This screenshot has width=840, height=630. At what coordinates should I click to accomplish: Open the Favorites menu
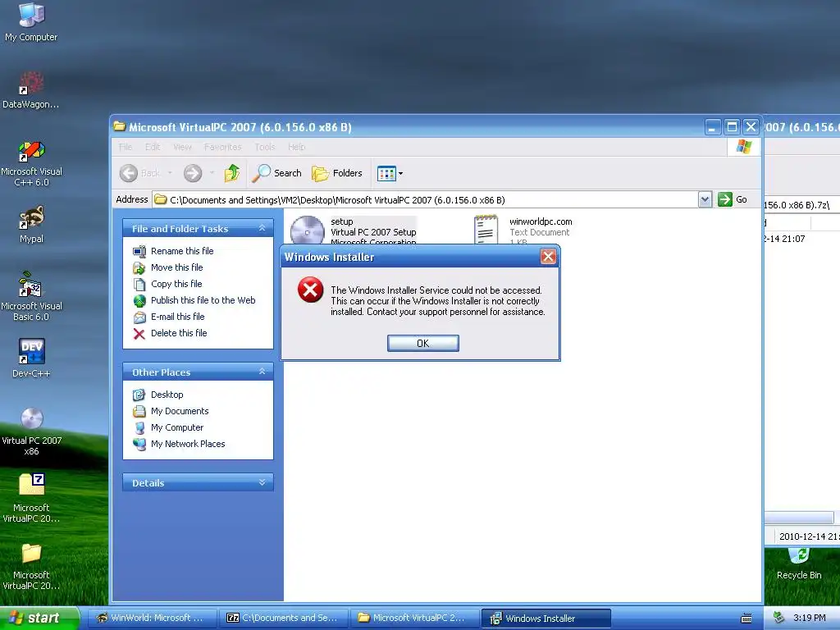click(222, 147)
